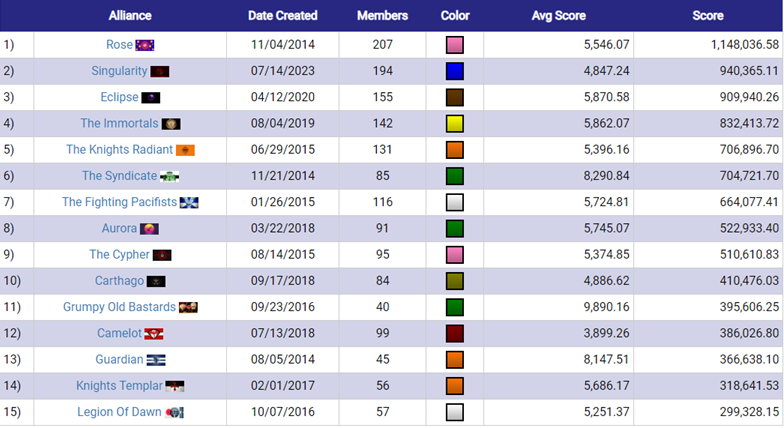
Task: Click the Guardian striped flag icon
Action: coord(156,360)
